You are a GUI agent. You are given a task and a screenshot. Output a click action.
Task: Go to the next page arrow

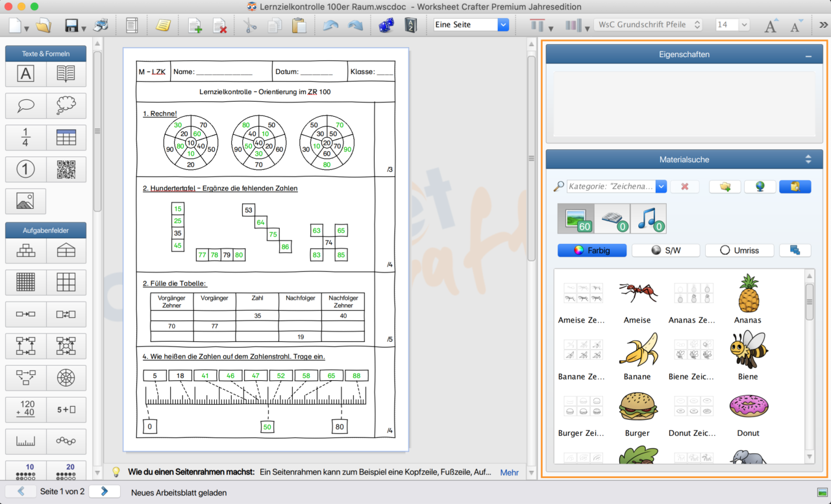[x=105, y=491]
